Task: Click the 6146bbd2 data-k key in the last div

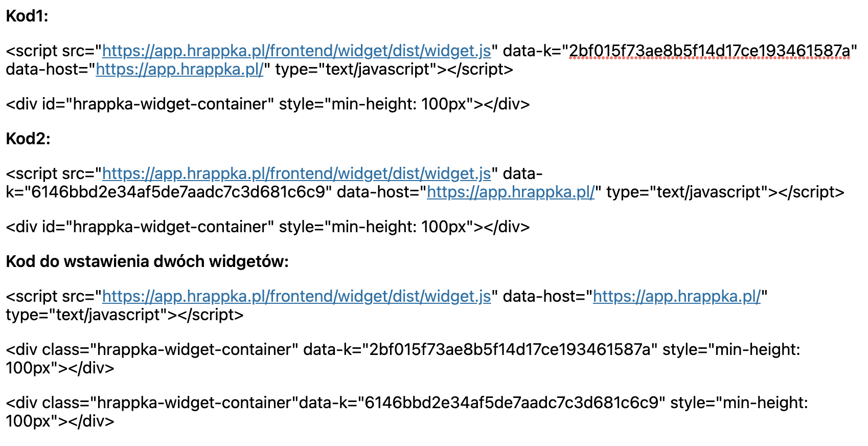Action: (511, 403)
